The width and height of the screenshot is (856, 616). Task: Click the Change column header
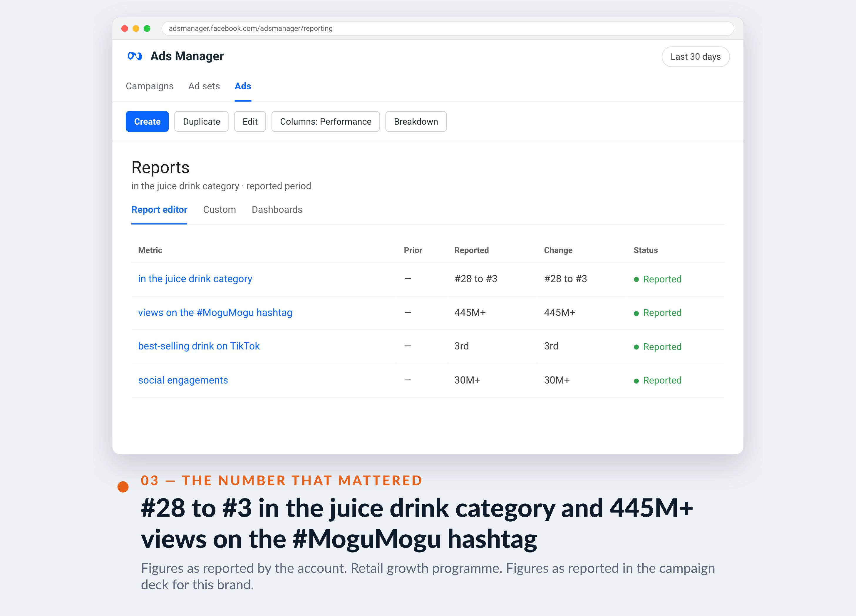tap(558, 250)
